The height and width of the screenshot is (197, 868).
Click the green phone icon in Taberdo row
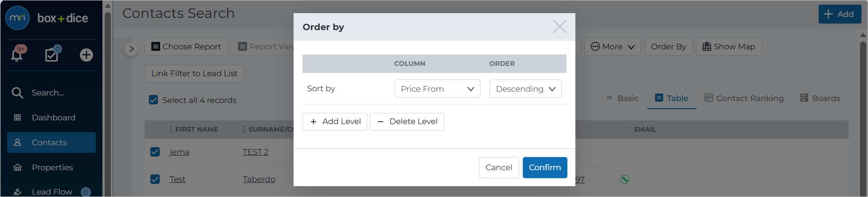pyautogui.click(x=625, y=179)
